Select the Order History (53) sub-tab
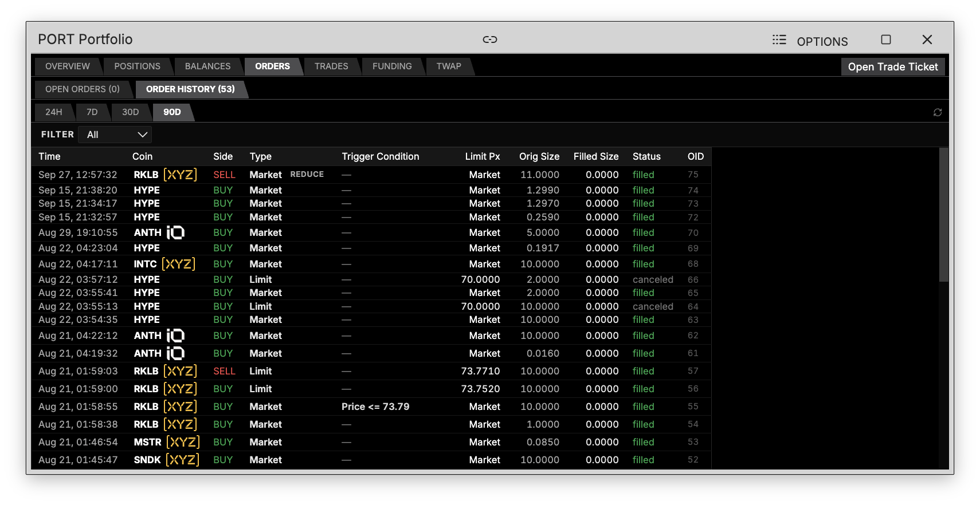This screenshot has height=505, width=980. (x=190, y=89)
